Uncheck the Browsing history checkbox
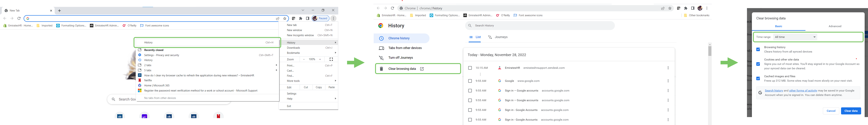Image resolution: width=868 pixels, height=125 pixels. click(758, 50)
